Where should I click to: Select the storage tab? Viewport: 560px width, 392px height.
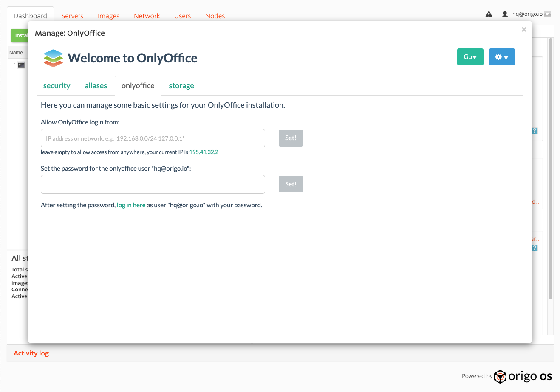coord(181,86)
